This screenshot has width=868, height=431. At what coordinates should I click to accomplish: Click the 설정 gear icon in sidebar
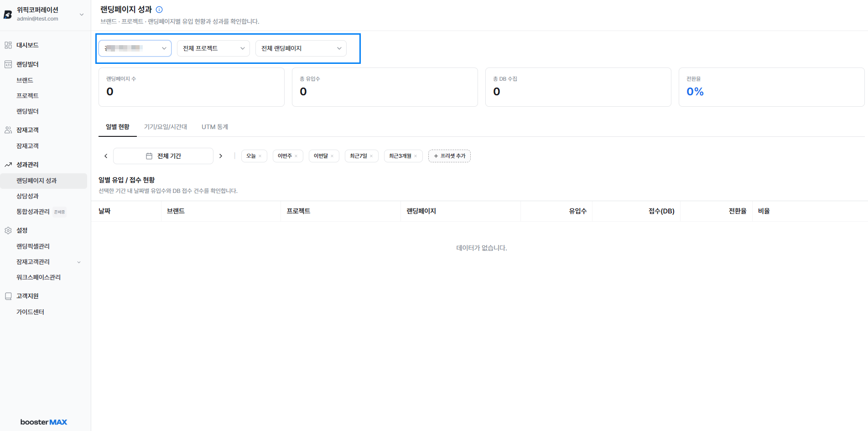point(8,230)
